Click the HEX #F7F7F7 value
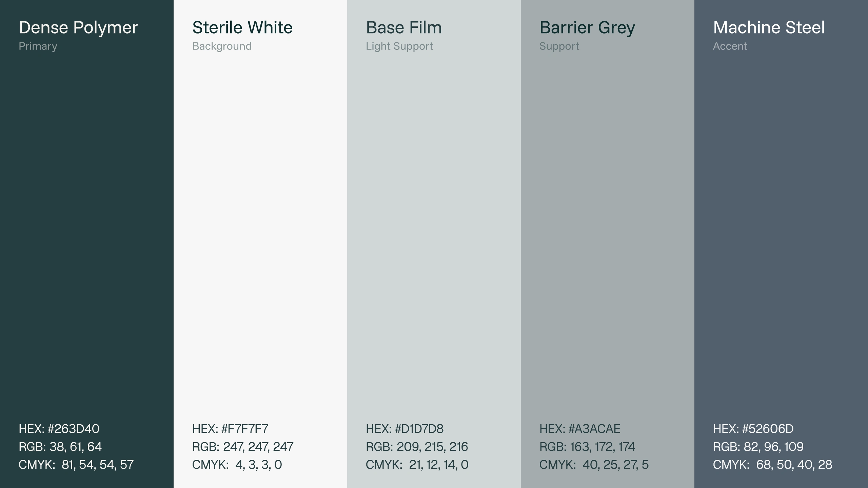 point(230,429)
